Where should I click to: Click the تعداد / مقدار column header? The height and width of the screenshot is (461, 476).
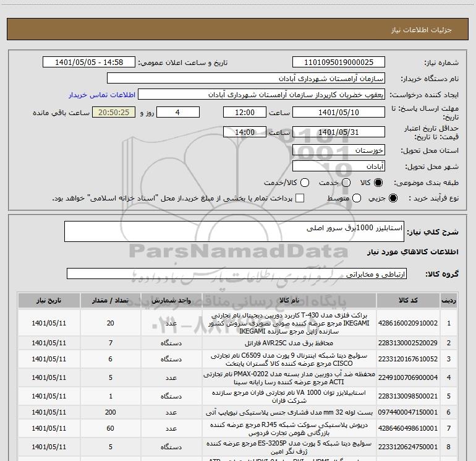click(x=111, y=300)
